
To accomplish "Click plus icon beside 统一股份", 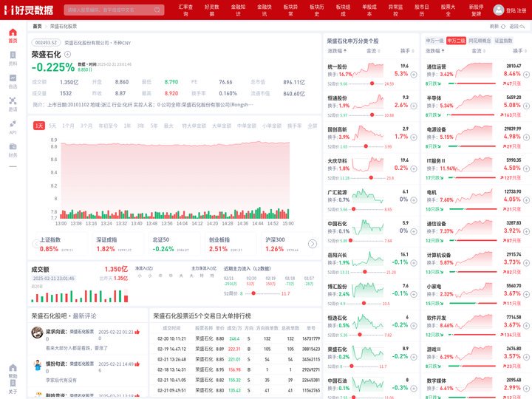I will (x=414, y=75).
